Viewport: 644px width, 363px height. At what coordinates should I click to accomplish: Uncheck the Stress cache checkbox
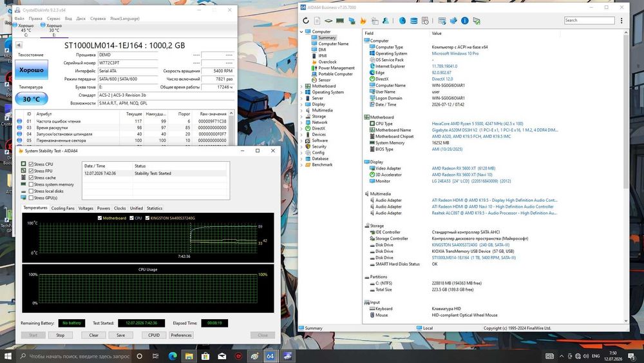coord(31,177)
